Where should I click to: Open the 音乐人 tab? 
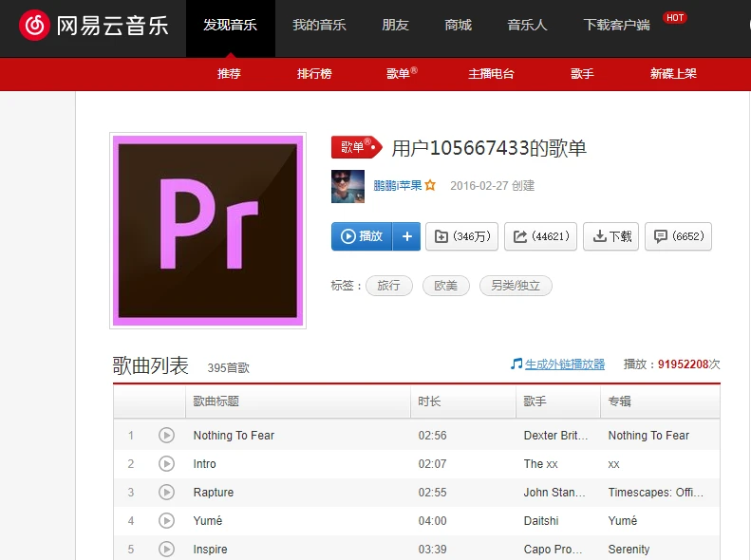527,25
